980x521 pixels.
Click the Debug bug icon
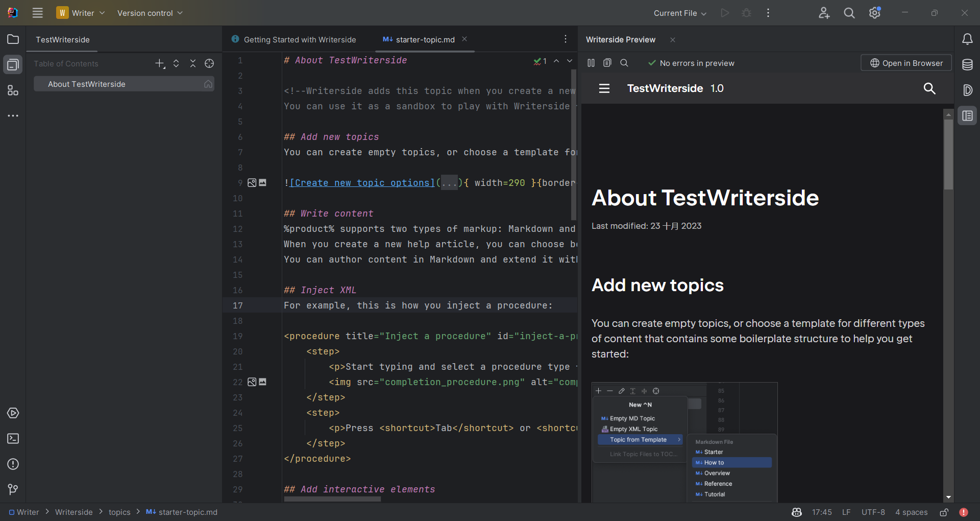click(746, 13)
